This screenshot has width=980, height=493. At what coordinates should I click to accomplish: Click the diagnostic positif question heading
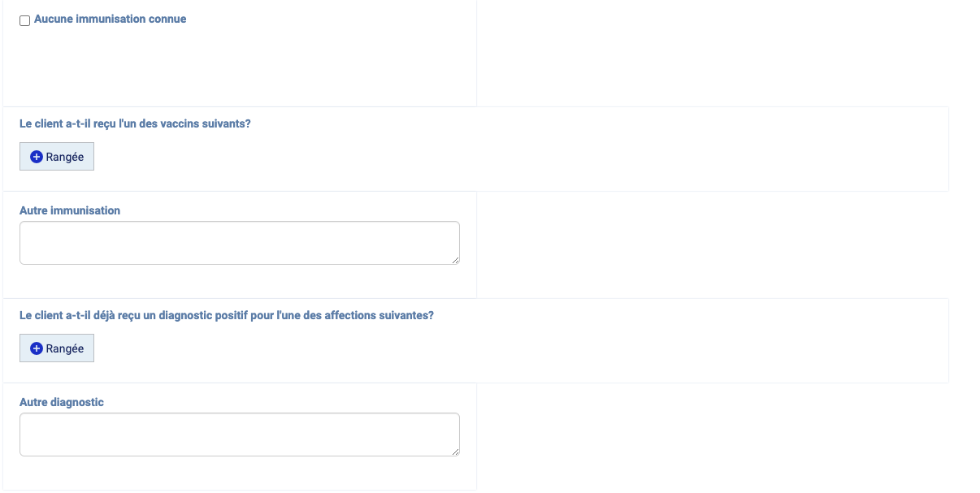[227, 315]
